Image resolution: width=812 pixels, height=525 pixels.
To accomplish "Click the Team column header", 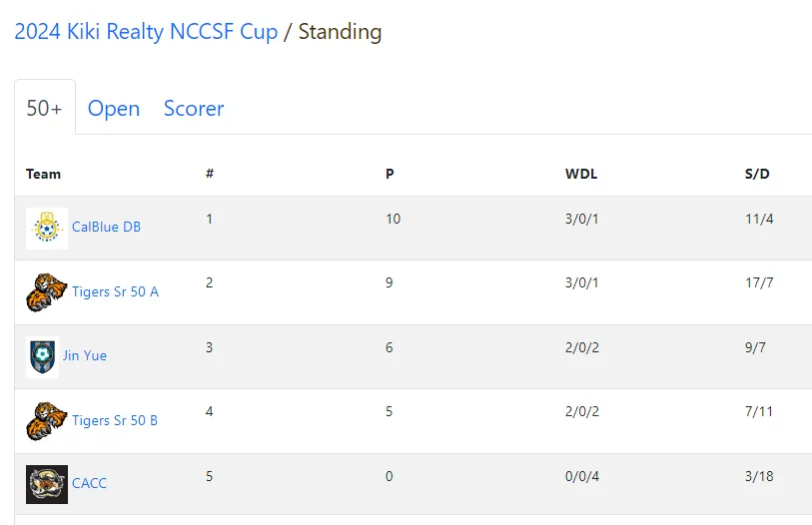I will (x=44, y=174).
